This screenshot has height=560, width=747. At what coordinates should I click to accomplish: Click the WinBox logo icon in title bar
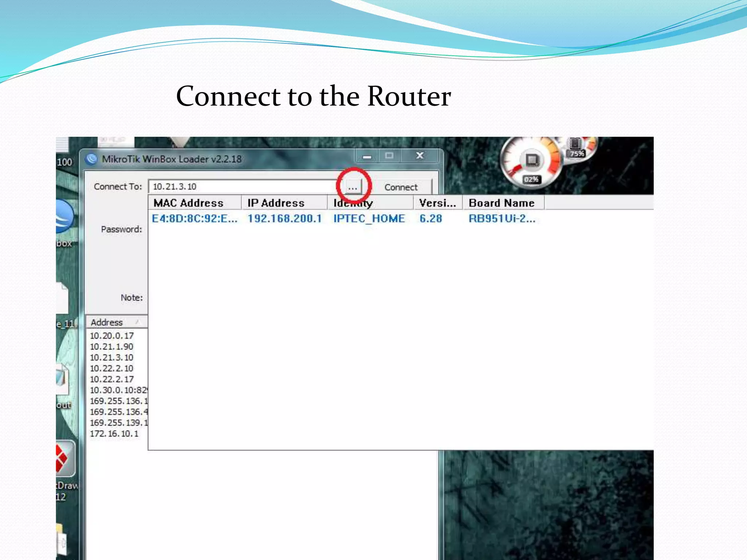[91, 159]
